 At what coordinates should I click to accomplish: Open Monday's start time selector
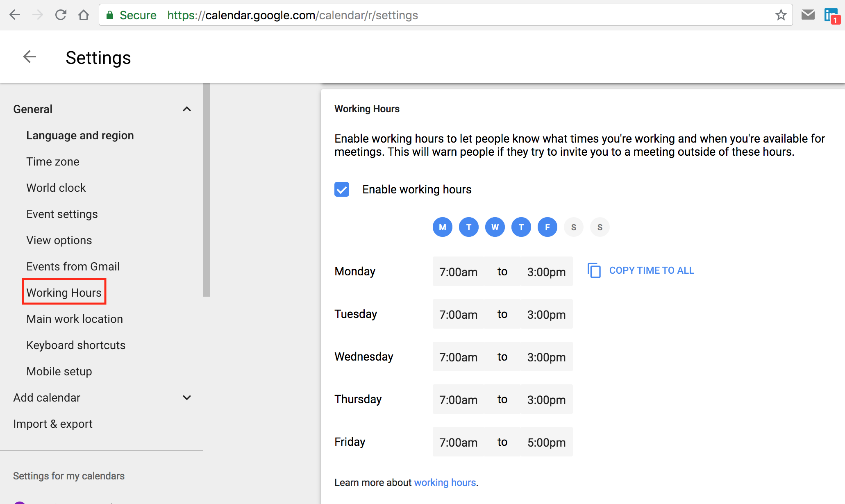point(458,271)
